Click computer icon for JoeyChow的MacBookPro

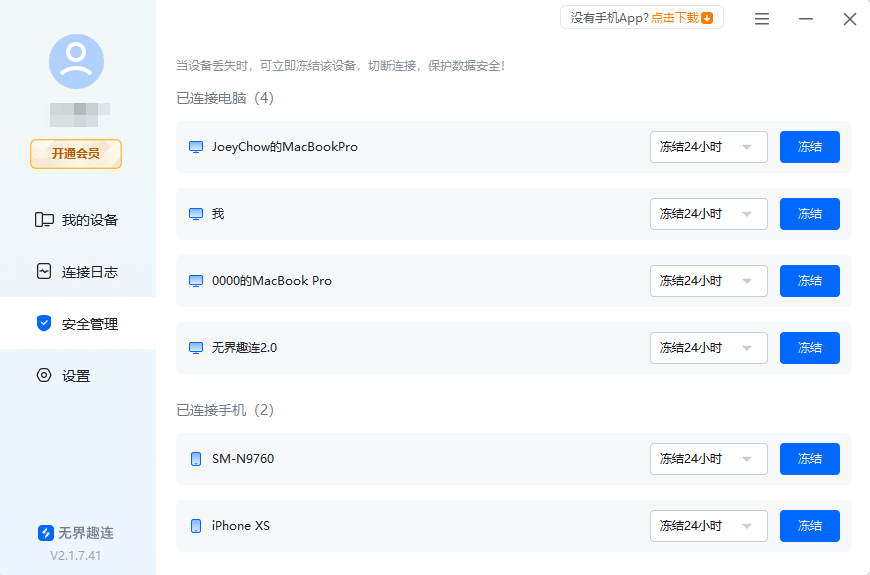[196, 147]
